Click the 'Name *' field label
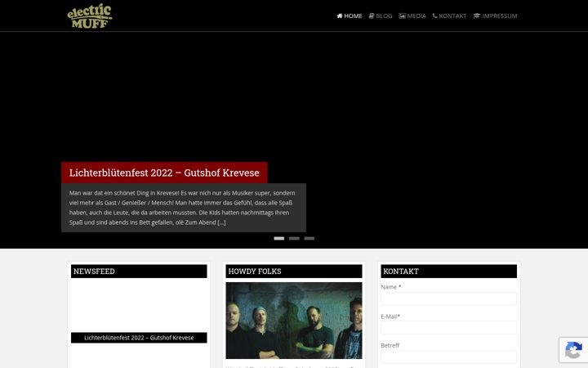This screenshot has width=588, height=368. pos(390,287)
